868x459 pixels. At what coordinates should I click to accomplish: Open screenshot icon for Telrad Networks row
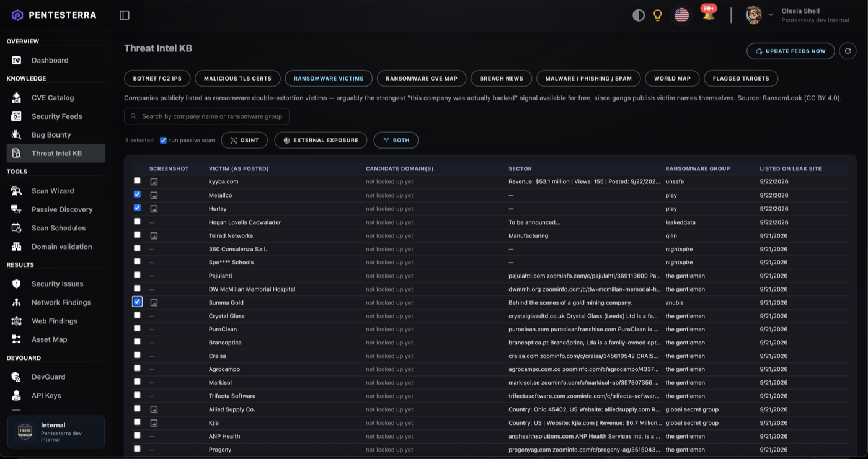[x=154, y=235]
